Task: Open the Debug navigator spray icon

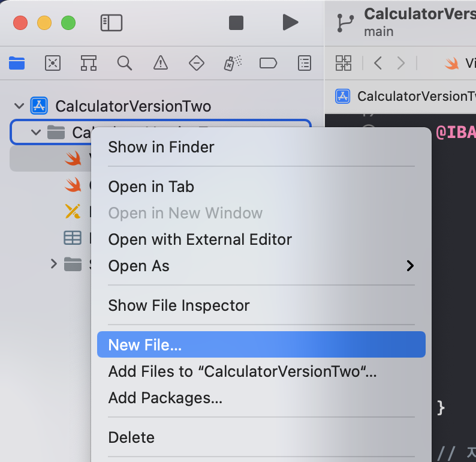Action: click(233, 63)
